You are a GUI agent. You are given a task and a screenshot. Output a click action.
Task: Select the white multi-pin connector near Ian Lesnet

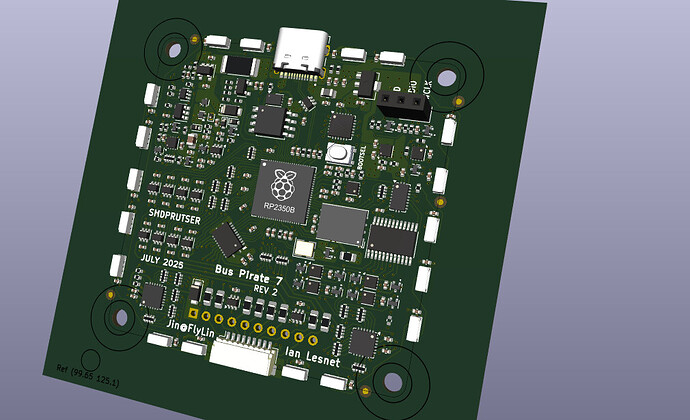244,353
